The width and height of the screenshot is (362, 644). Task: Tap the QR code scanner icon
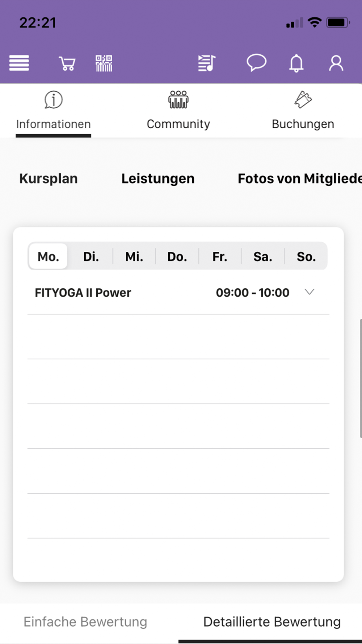pos(104,63)
